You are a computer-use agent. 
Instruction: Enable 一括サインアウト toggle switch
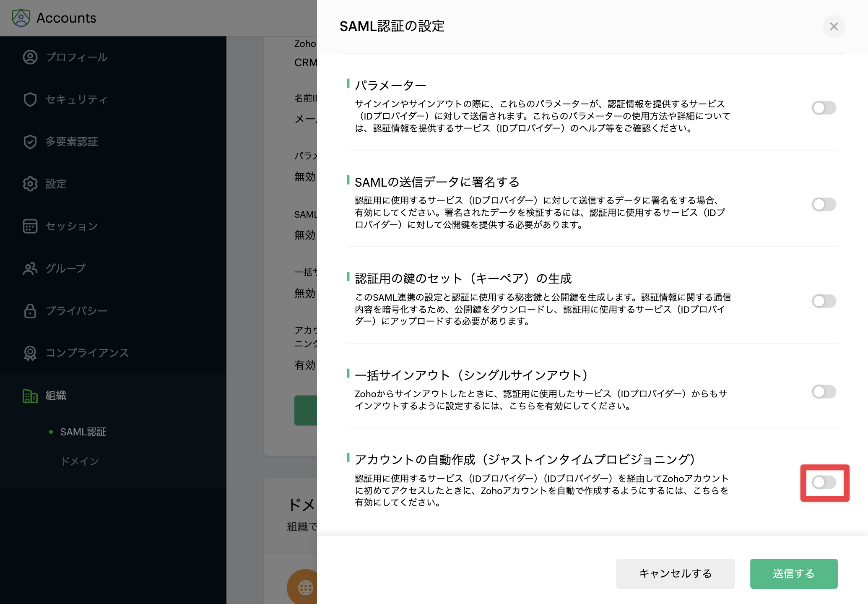(x=824, y=392)
